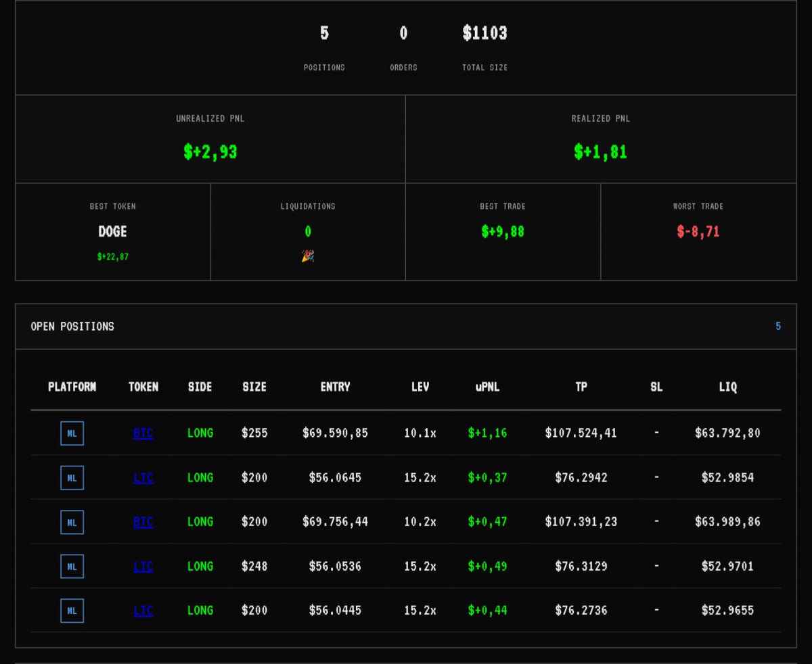Click the 10.2x leverage value
This screenshot has height=664, width=812.
tap(420, 522)
